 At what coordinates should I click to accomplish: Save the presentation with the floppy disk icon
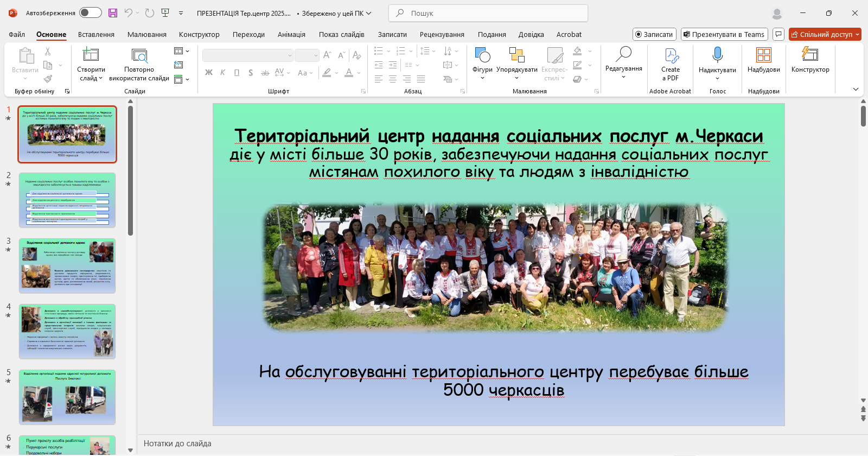tap(113, 13)
